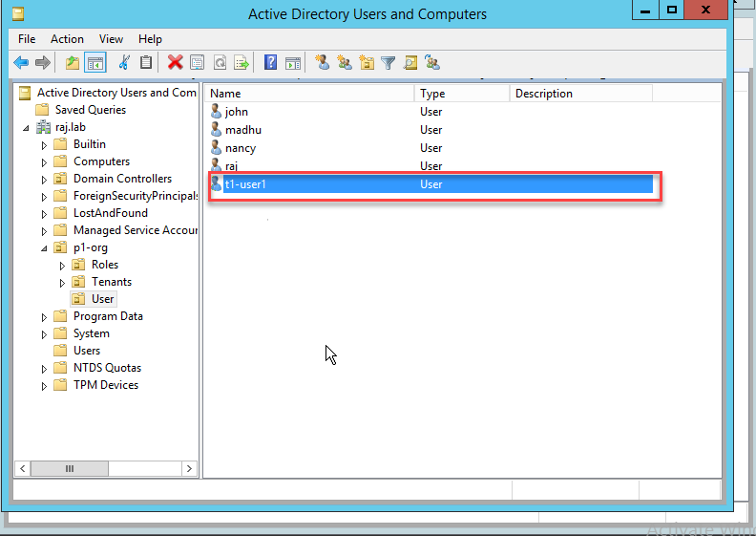The height and width of the screenshot is (536, 756).
Task: Open the Action menu
Action: (x=67, y=39)
